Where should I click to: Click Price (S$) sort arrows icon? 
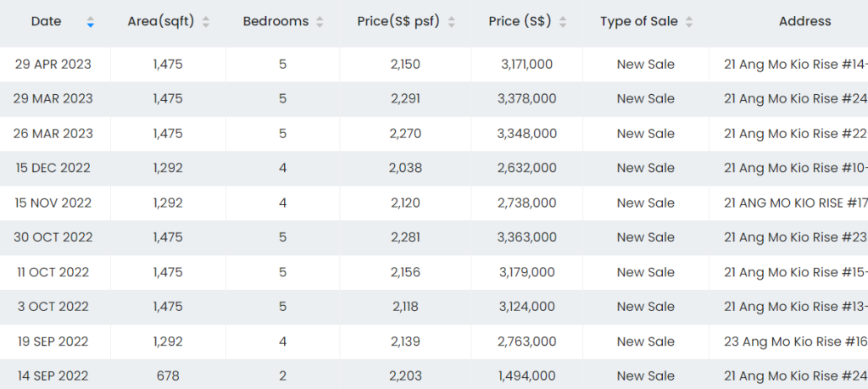click(564, 22)
